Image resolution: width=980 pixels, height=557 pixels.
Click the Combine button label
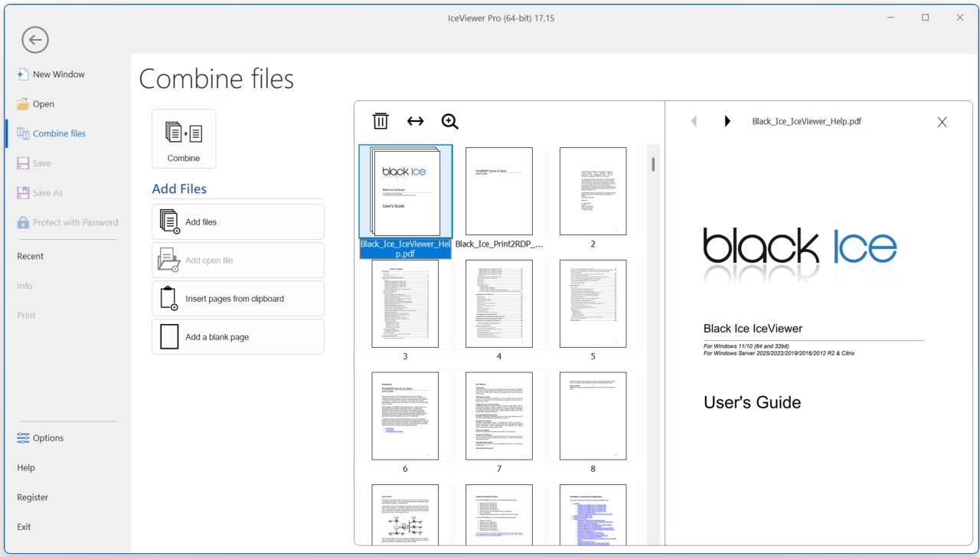[x=184, y=159]
